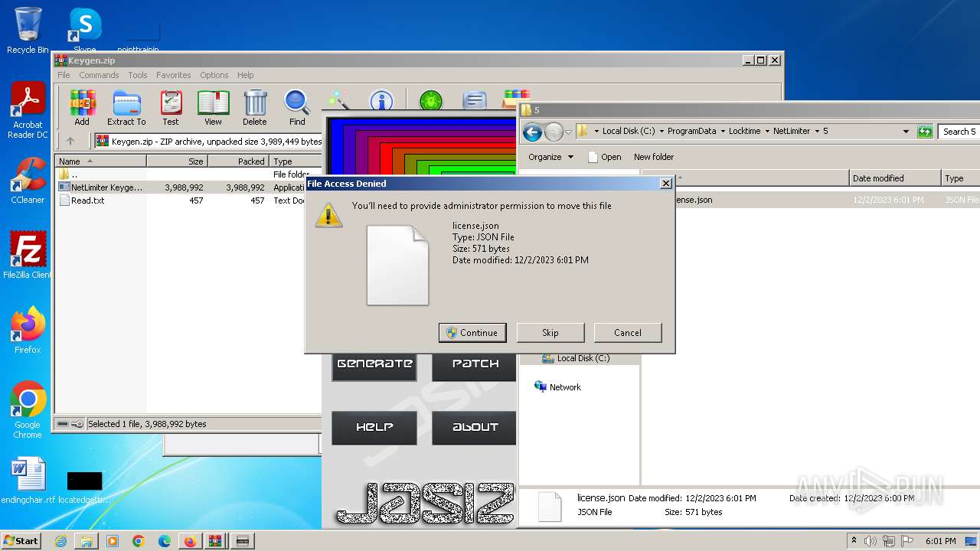Click the Add button in WinRAR toolbar

[x=82, y=108]
